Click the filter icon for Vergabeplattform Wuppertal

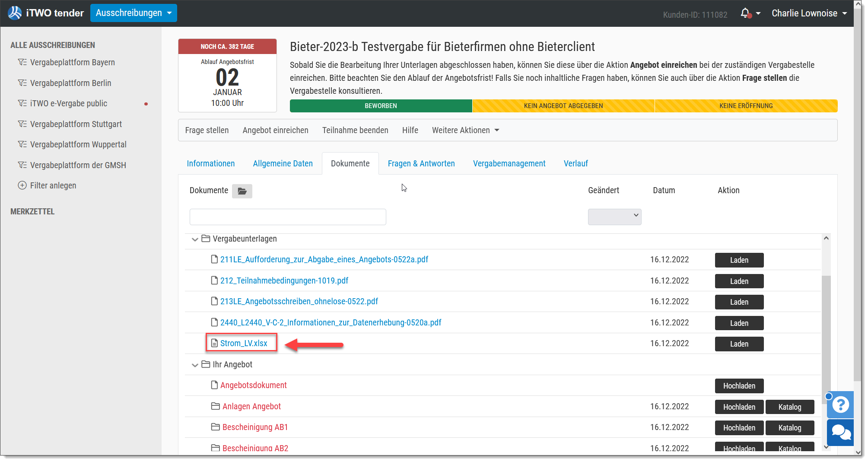click(22, 144)
